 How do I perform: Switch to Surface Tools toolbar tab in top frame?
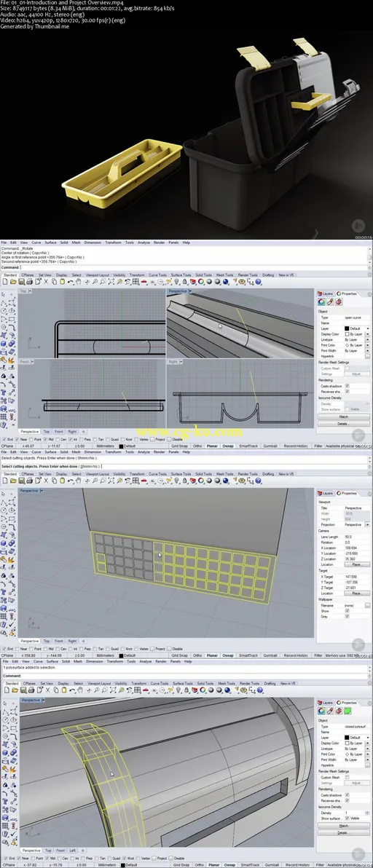coord(181,275)
